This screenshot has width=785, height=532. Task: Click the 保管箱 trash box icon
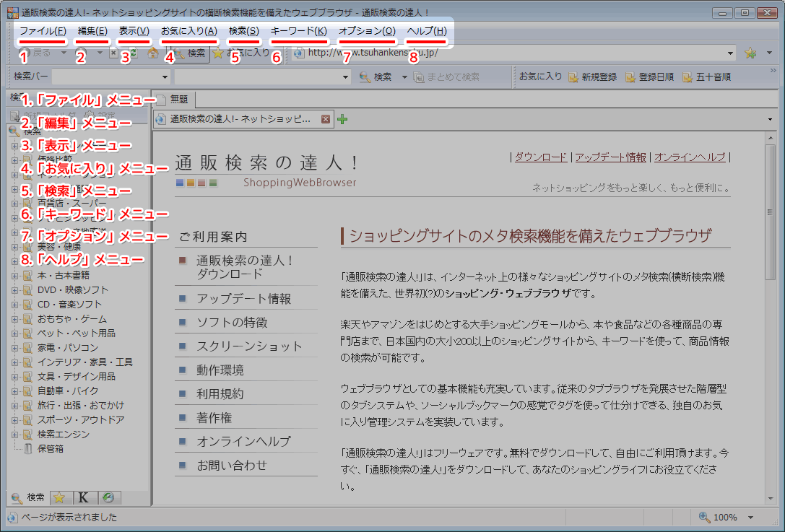pyautogui.click(x=28, y=449)
